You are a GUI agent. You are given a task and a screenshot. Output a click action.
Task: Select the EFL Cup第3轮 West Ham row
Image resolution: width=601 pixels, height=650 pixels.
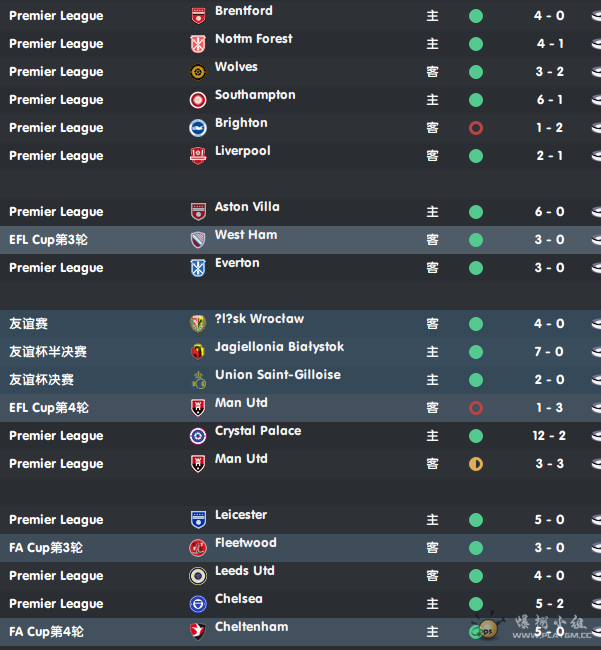click(300, 240)
